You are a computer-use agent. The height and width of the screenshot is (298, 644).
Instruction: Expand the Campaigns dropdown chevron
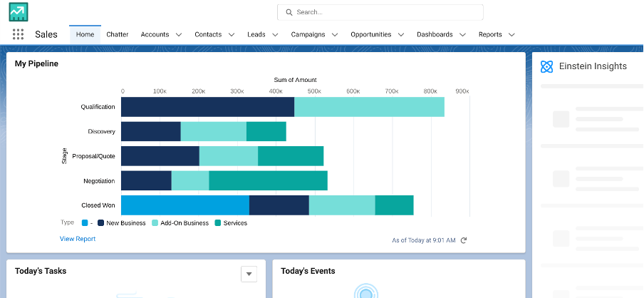tap(335, 35)
